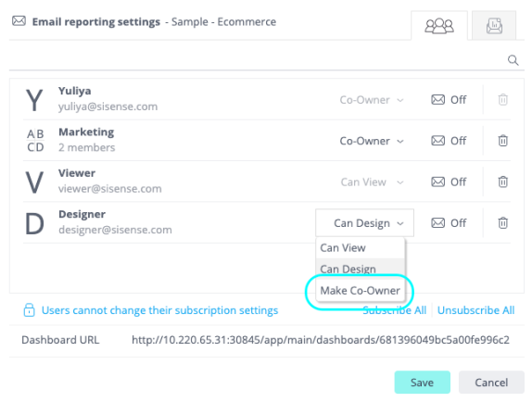The image size is (532, 402).
Task: Remove Designer user via trash icon
Action: pos(503,223)
